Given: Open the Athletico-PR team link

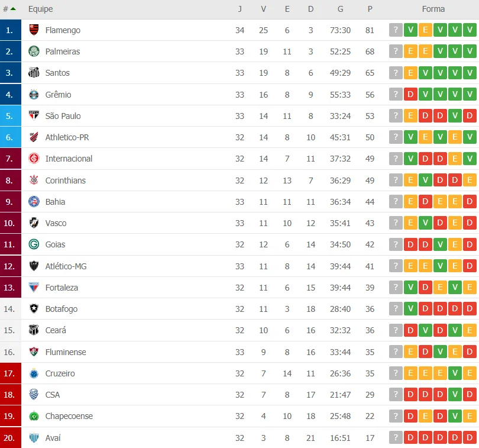Looking at the screenshot, I should coord(67,137).
